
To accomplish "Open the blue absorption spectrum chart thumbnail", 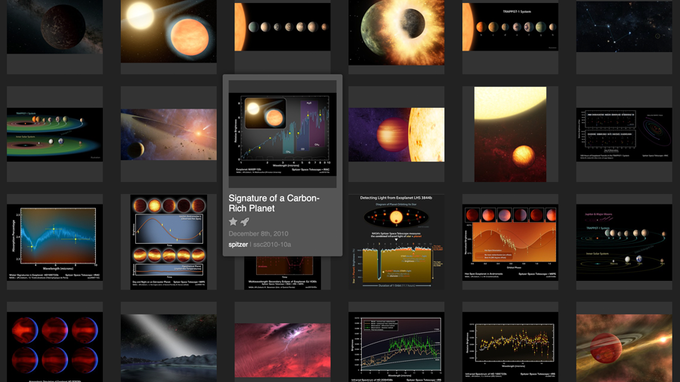I will [55, 242].
